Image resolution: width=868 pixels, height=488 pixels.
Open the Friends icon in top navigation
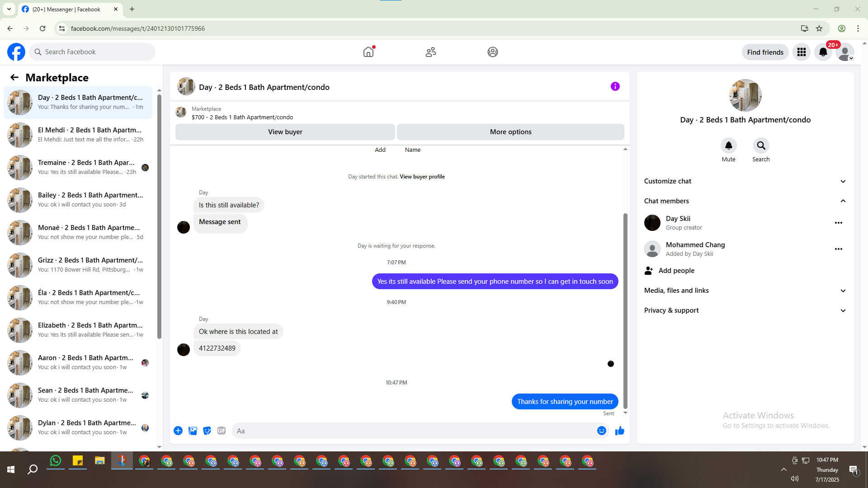(431, 52)
